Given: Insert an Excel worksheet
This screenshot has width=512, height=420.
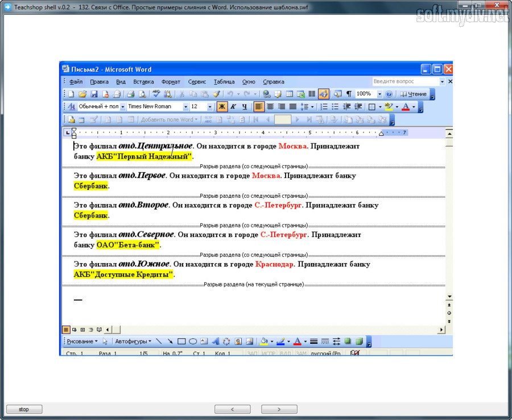Looking at the screenshot, I should (x=301, y=94).
